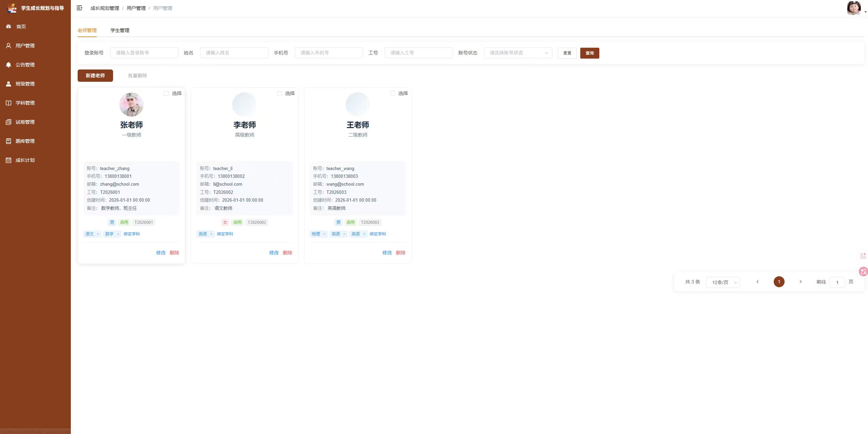Screen dimensions: 868x434
Task: Select page 1 in pagination
Action: tap(779, 282)
